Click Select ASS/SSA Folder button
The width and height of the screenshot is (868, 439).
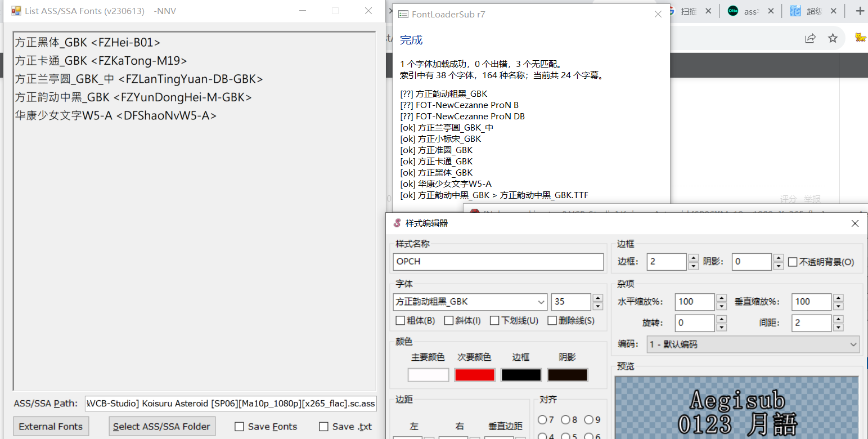(161, 426)
